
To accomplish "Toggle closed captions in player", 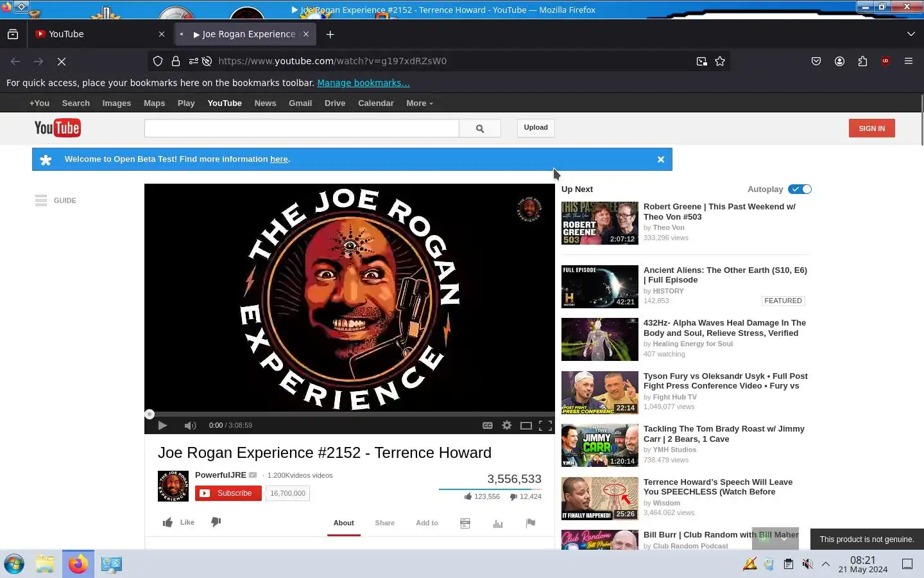I will 488,425.
